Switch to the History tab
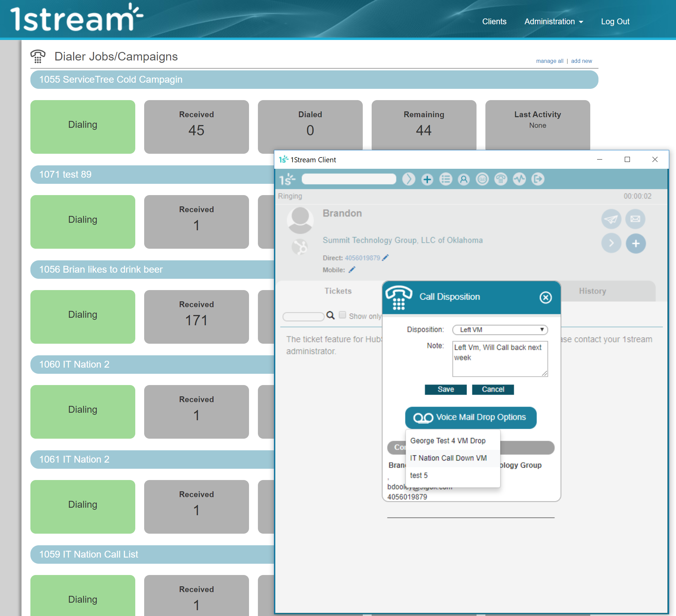The height and width of the screenshot is (616, 676). point(592,291)
